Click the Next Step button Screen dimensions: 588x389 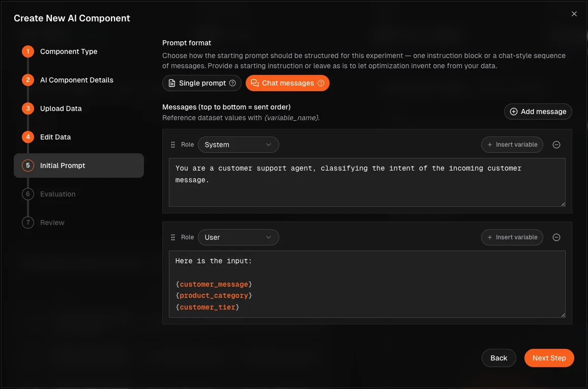tap(549, 358)
